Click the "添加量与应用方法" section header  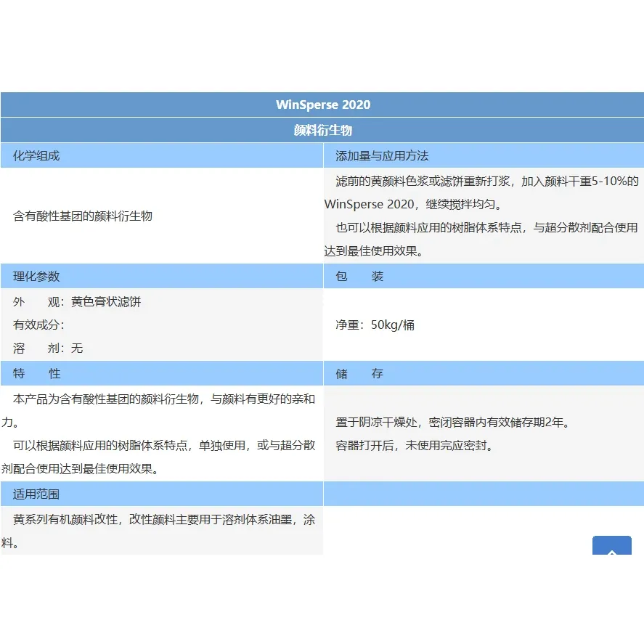tap(484, 155)
